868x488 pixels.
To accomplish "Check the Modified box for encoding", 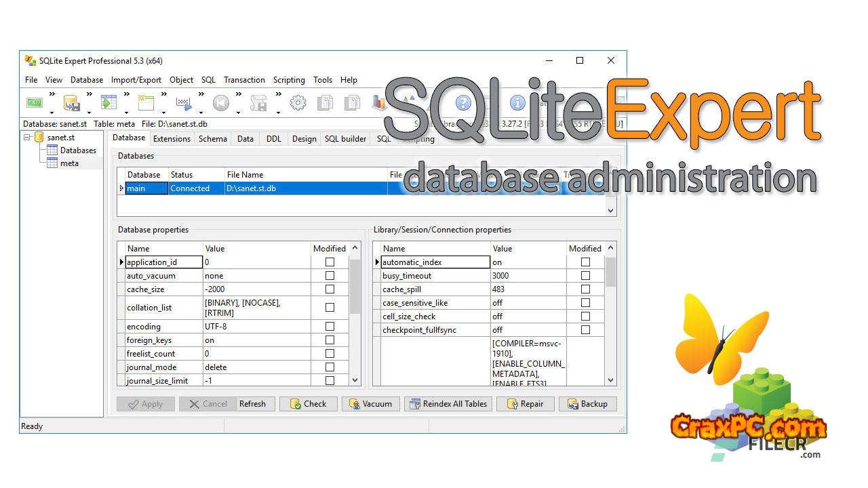I will pyautogui.click(x=330, y=327).
